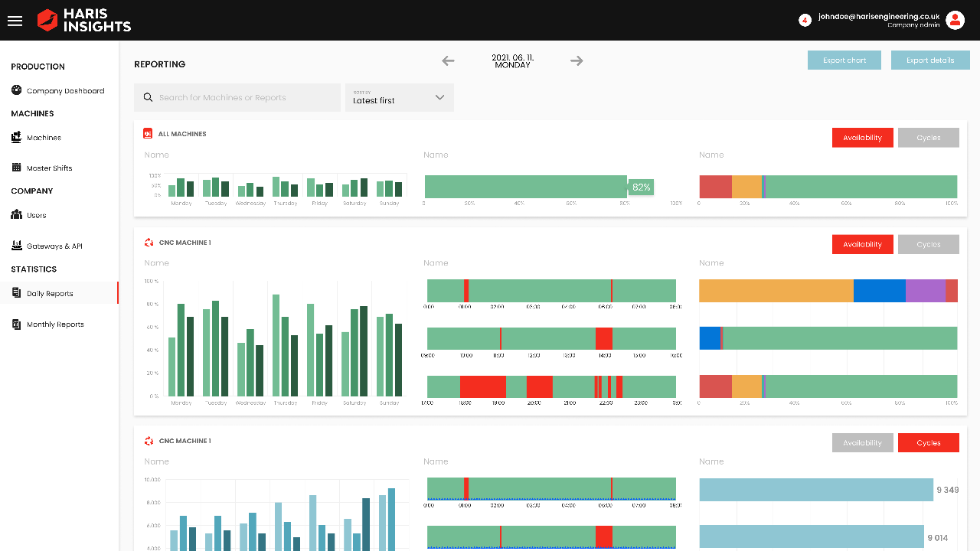Open the notification badge showing 4
This screenshot has height=551, width=980.
click(x=805, y=20)
